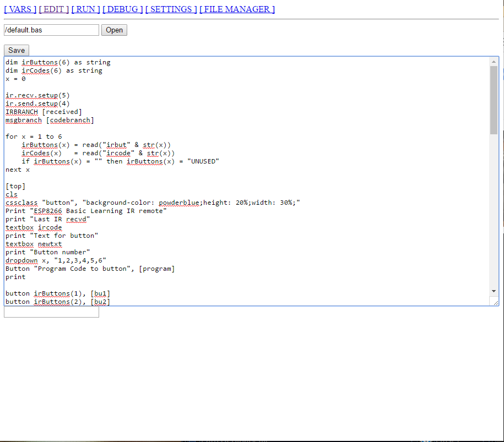Image resolution: width=504 pixels, height=442 pixels.
Task: Click the scrollbar down arrow
Action: tap(494, 291)
